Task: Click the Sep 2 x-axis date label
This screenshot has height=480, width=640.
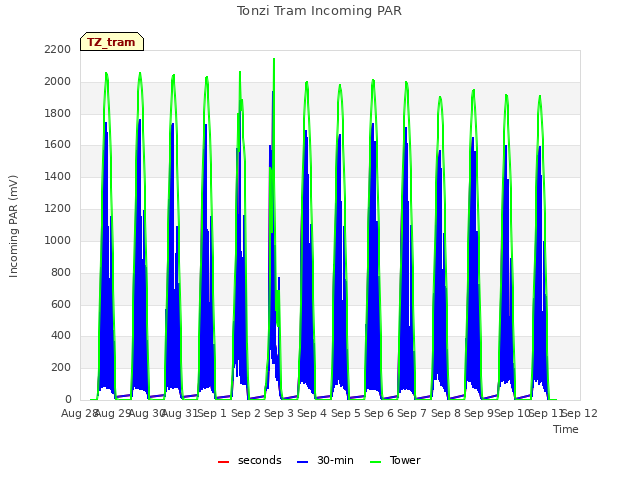Action: 246,413
